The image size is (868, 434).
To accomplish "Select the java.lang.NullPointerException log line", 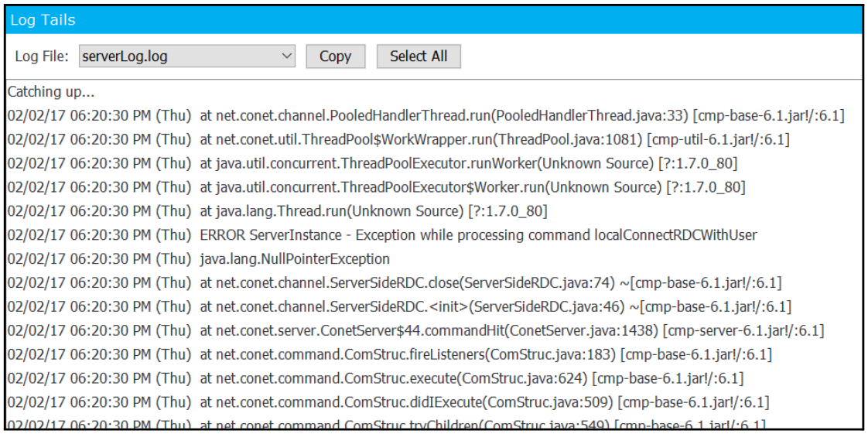I will [x=199, y=258].
